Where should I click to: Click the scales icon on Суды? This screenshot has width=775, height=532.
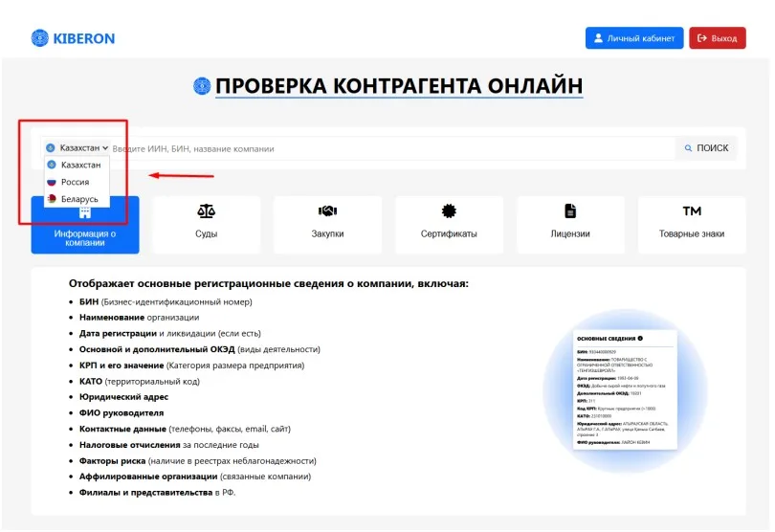206,211
